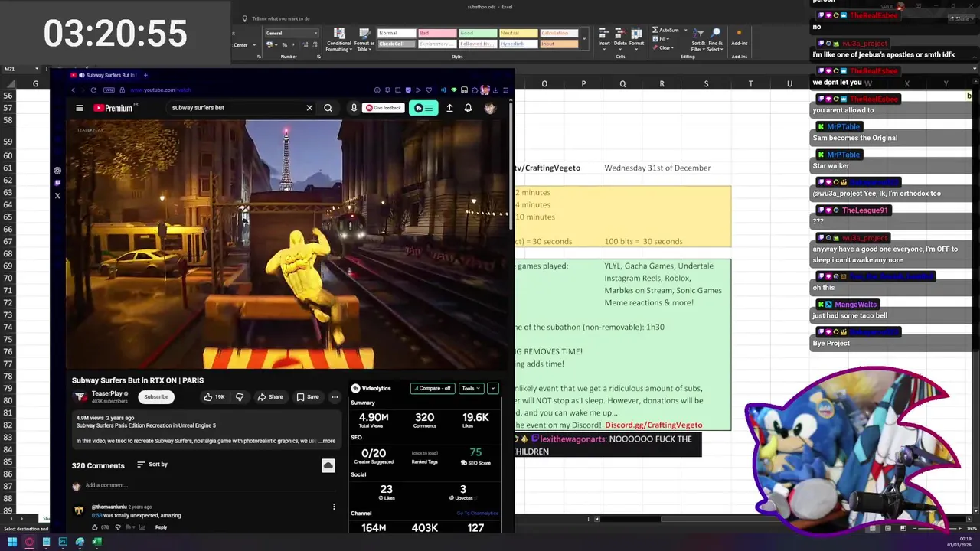This screenshot has width=980, height=551.
Task: Click AutoSum in Excel Editing group
Action: point(666,30)
